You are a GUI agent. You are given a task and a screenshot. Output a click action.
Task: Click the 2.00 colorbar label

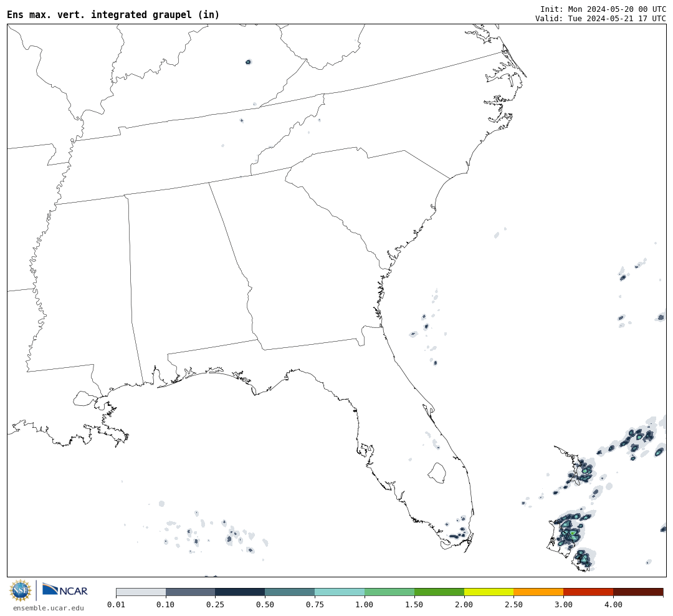pos(464,605)
